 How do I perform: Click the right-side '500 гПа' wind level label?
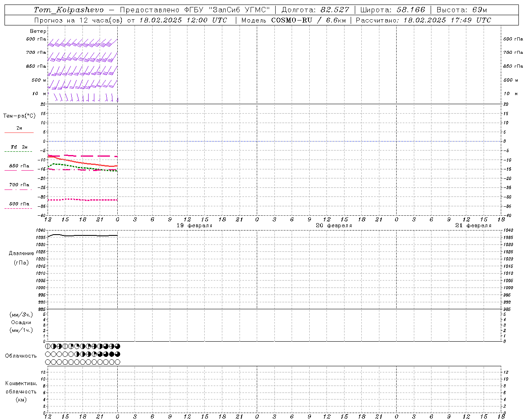pyautogui.click(x=513, y=39)
